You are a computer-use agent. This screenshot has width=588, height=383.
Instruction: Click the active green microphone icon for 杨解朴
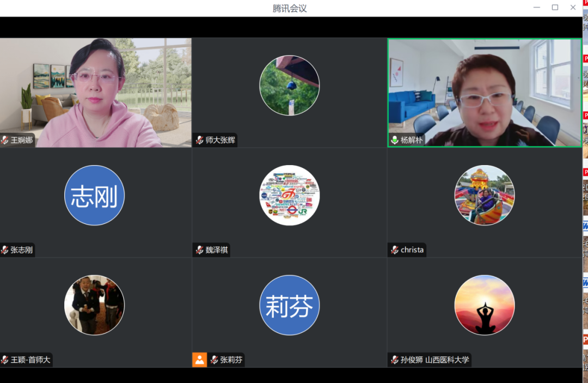tap(395, 140)
